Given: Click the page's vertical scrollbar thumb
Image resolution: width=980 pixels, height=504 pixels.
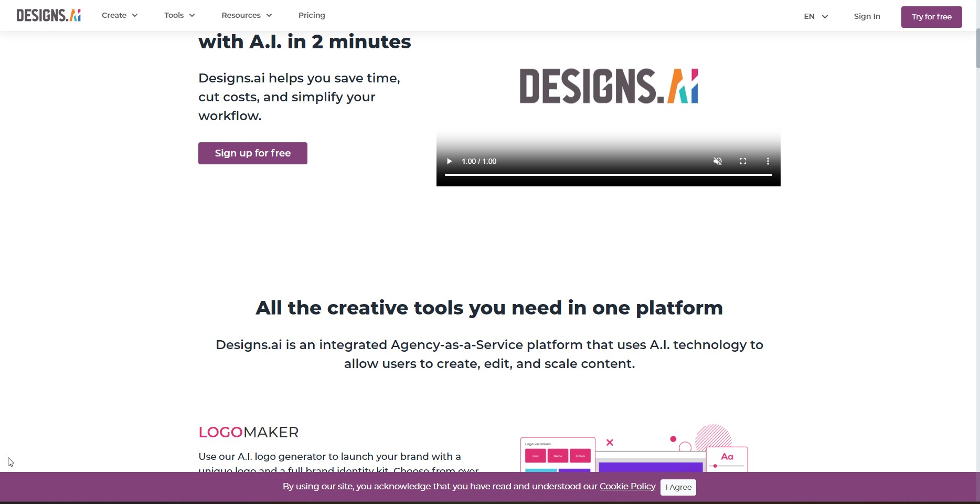Looking at the screenshot, I should tap(977, 48).
